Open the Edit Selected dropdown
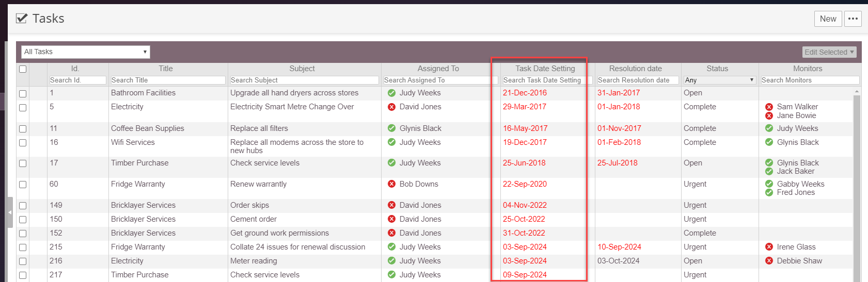Image resolution: width=868 pixels, height=282 pixels. point(829,52)
